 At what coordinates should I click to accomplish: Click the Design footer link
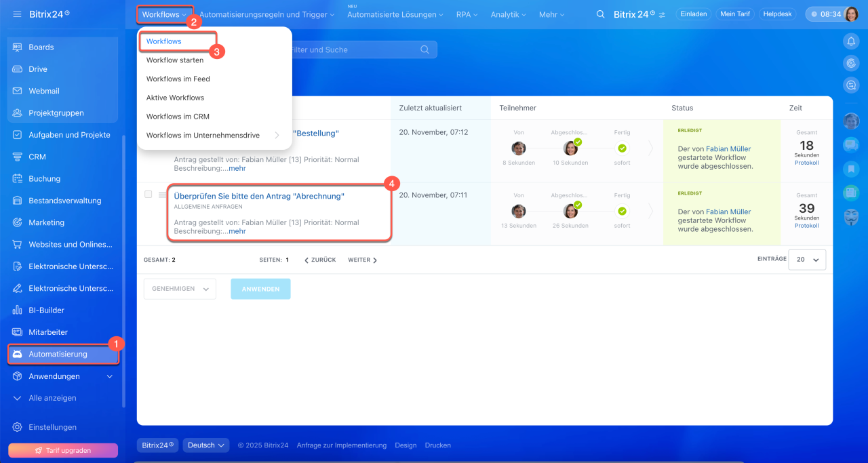(406, 445)
